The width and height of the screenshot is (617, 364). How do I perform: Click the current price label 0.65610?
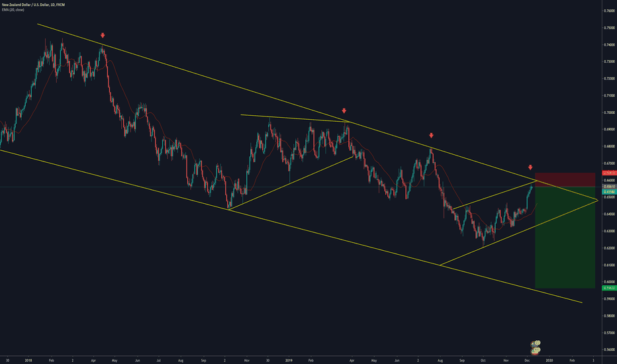[x=608, y=187]
